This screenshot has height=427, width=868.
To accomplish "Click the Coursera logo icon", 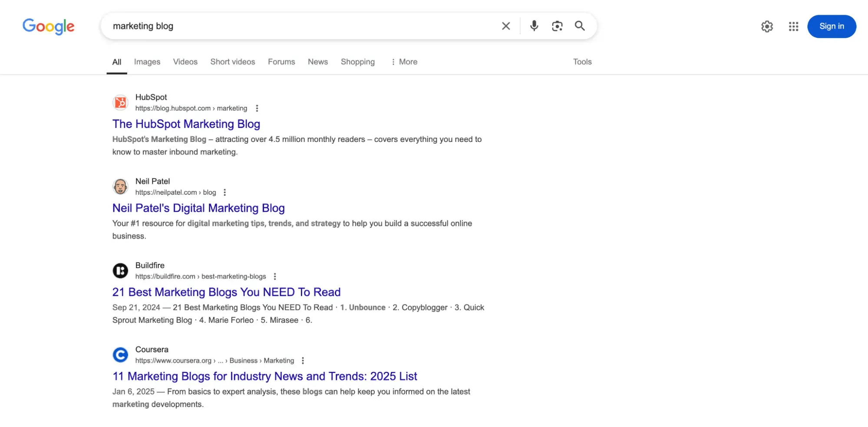I will 120,355.
